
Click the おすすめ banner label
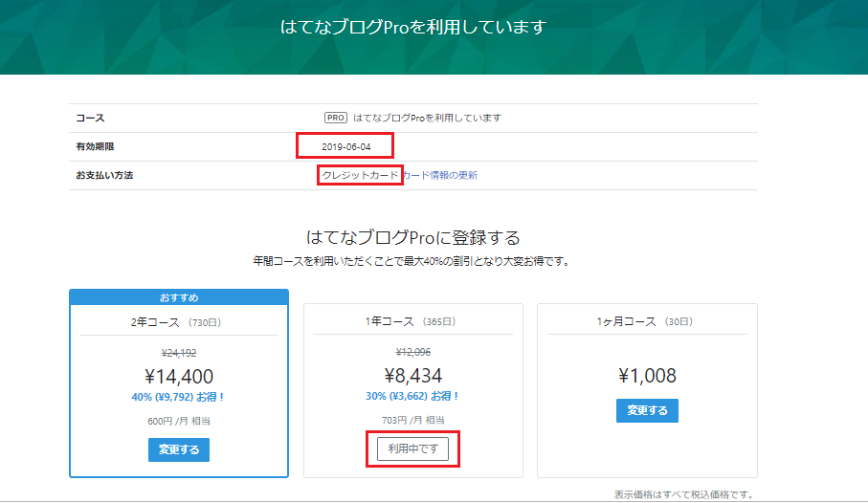coord(179,297)
